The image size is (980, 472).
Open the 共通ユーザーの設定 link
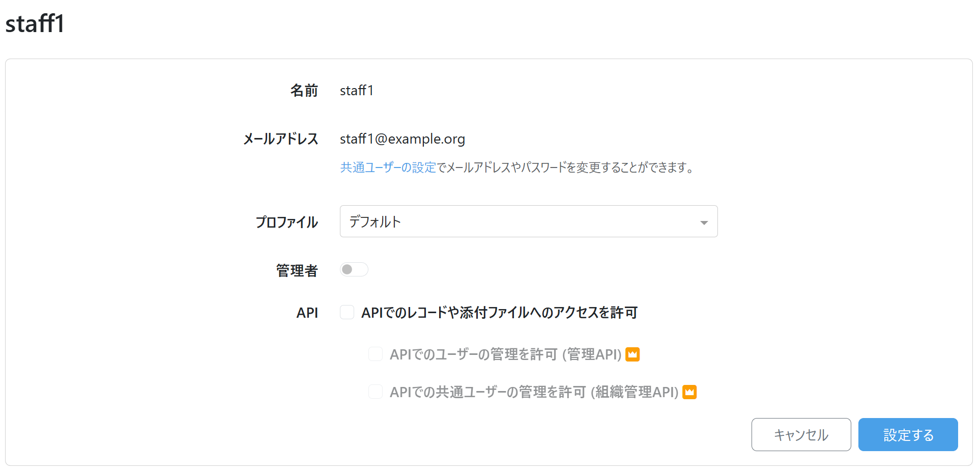[388, 168]
